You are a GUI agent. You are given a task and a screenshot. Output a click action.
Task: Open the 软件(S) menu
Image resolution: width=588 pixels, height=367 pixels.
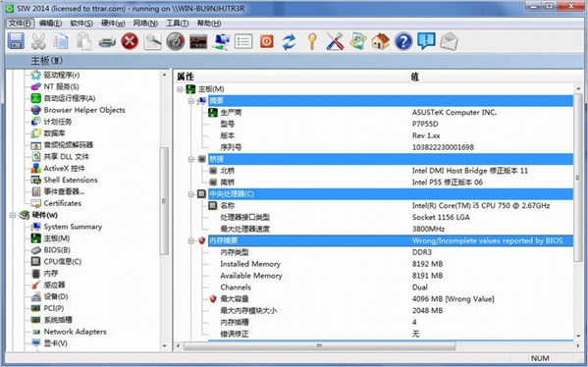click(x=81, y=24)
